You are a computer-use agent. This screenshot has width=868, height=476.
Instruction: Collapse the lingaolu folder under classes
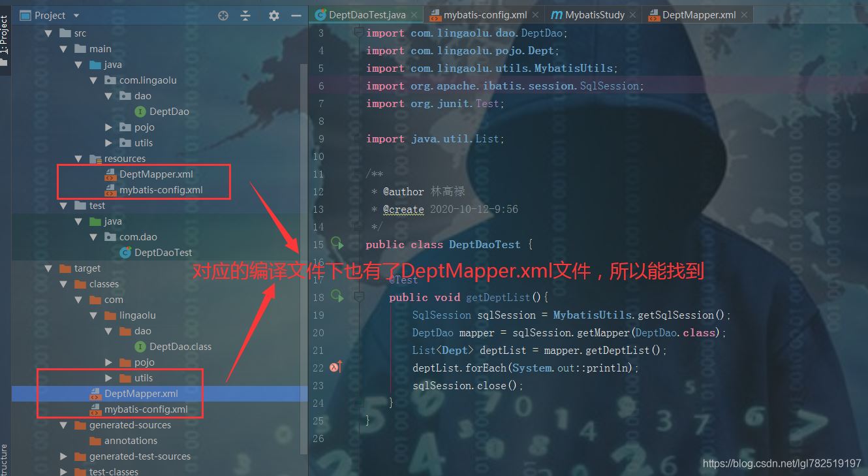[x=94, y=315]
